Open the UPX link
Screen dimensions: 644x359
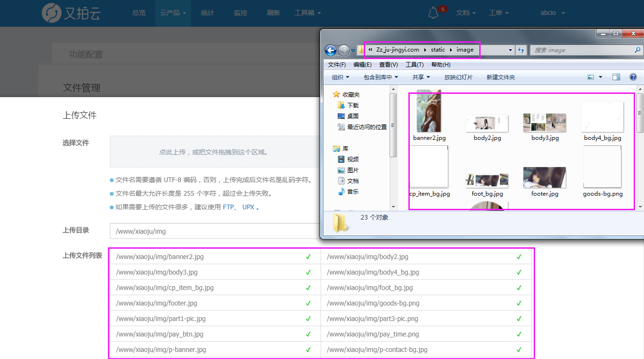(x=248, y=207)
